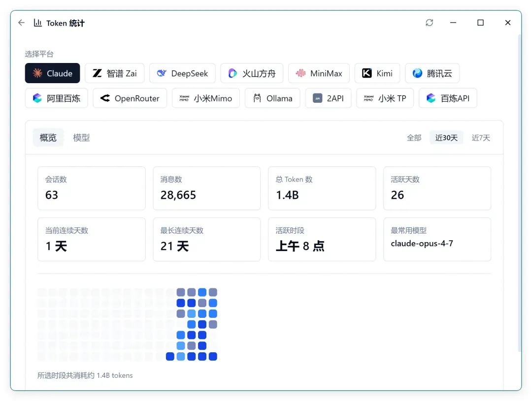Select the Kimi platform
The height and width of the screenshot is (401, 532).
377,73
